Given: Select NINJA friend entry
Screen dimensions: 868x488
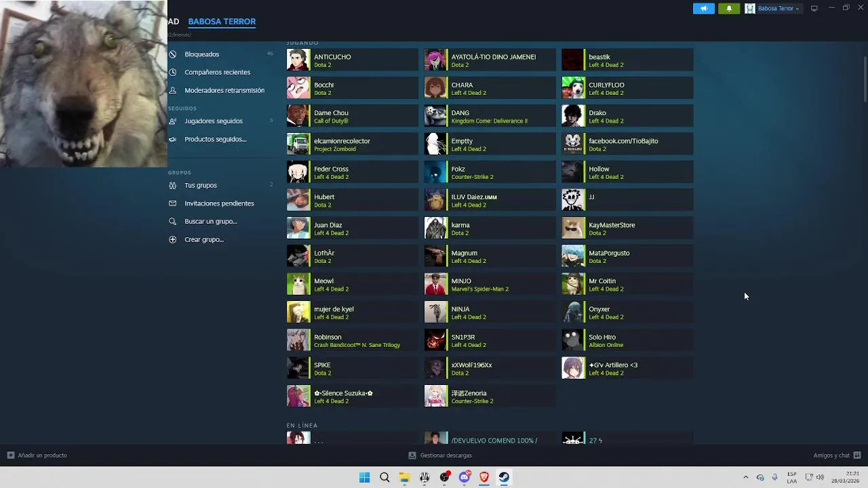Looking at the screenshot, I should click(490, 312).
